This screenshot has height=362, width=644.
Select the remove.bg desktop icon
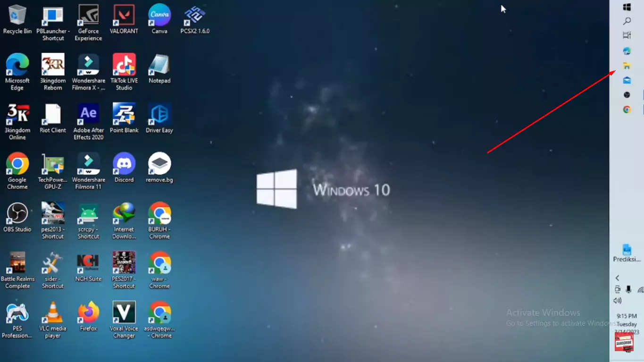(159, 168)
